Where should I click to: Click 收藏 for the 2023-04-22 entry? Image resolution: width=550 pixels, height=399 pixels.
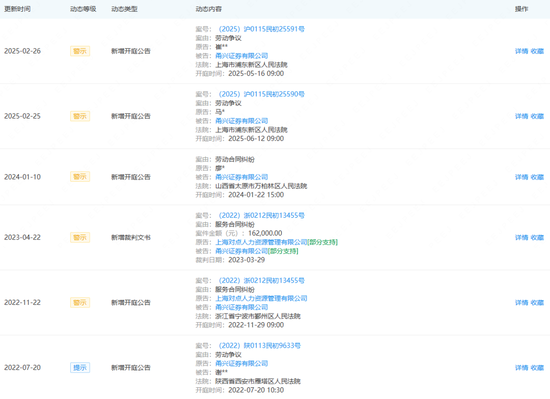[x=537, y=238]
